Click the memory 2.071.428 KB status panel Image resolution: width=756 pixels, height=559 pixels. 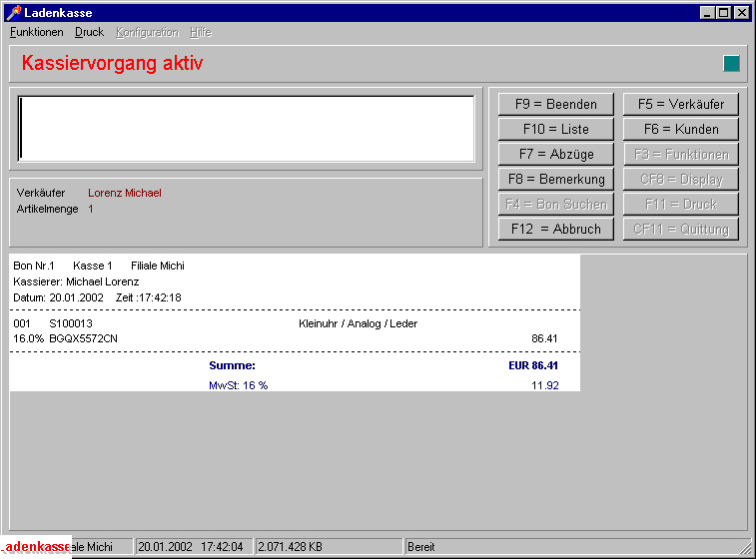pyautogui.click(x=290, y=547)
